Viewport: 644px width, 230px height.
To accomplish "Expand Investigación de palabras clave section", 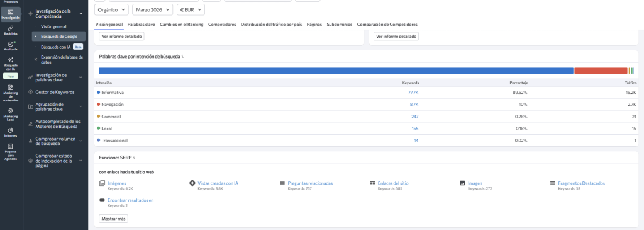I will coord(80,78).
